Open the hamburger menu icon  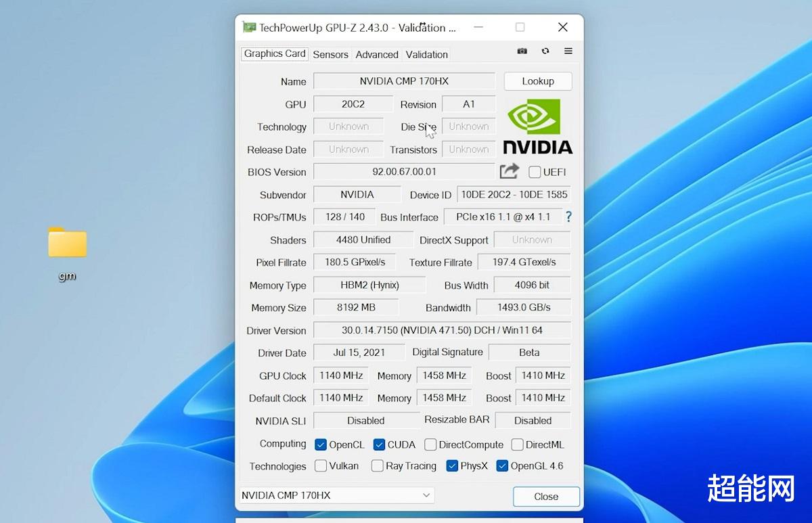[568, 51]
